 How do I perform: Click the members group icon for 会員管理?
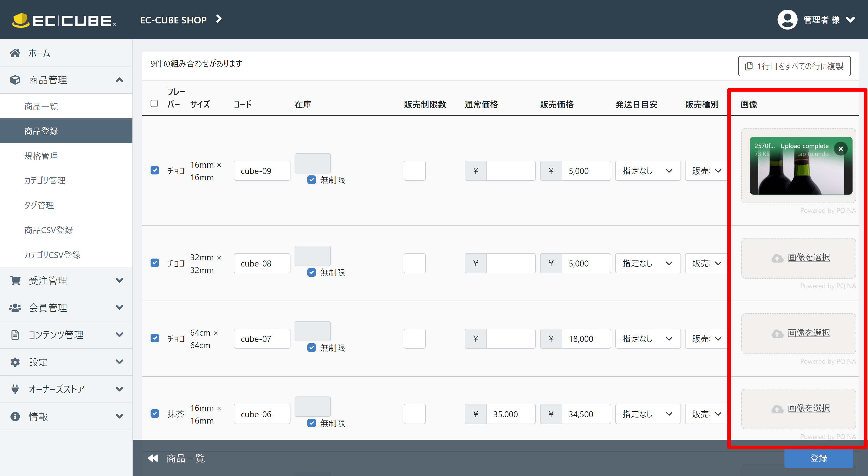tap(15, 308)
